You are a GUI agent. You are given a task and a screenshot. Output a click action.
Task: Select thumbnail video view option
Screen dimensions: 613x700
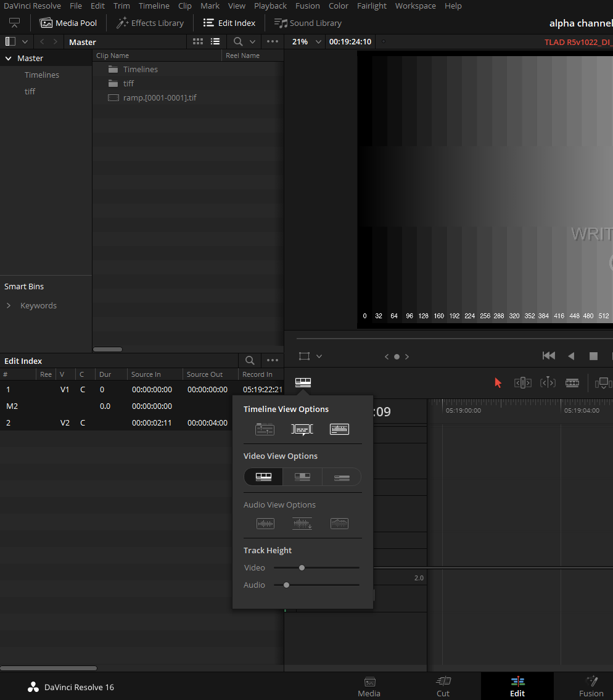[x=302, y=477]
